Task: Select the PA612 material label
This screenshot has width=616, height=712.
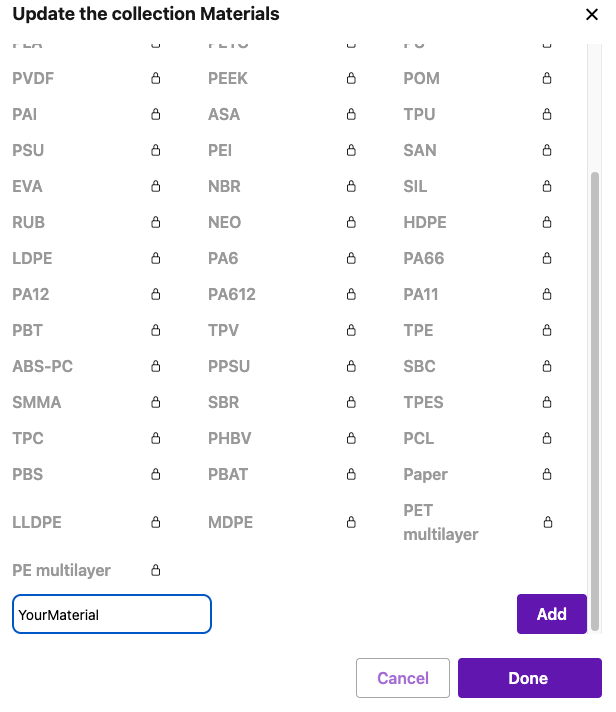Action: [232, 294]
